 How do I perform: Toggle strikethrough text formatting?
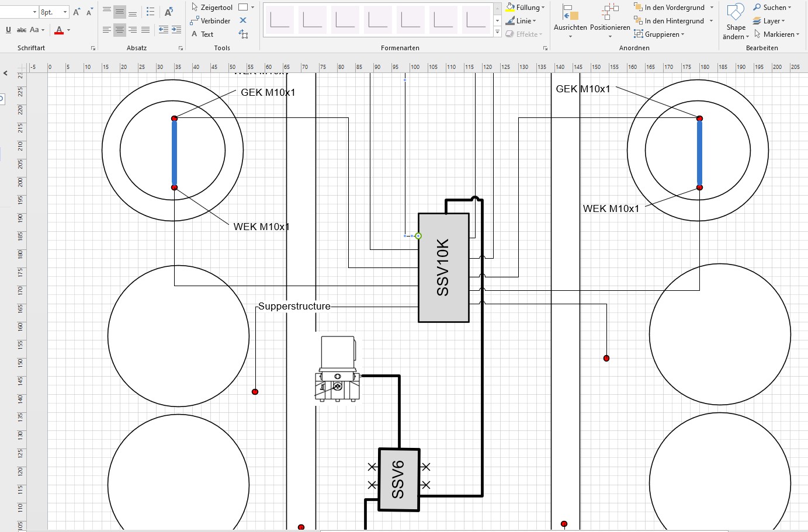point(22,30)
